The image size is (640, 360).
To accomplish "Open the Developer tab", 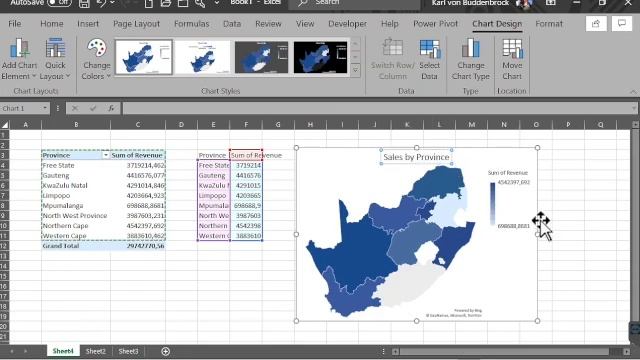I will point(347,24).
